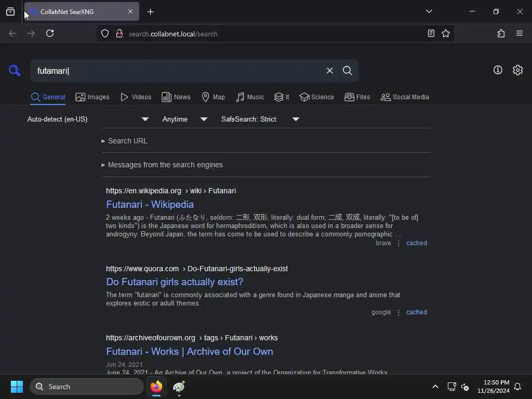Open the Paint taskbar icon
The height and width of the screenshot is (399, 532).
[x=179, y=387]
